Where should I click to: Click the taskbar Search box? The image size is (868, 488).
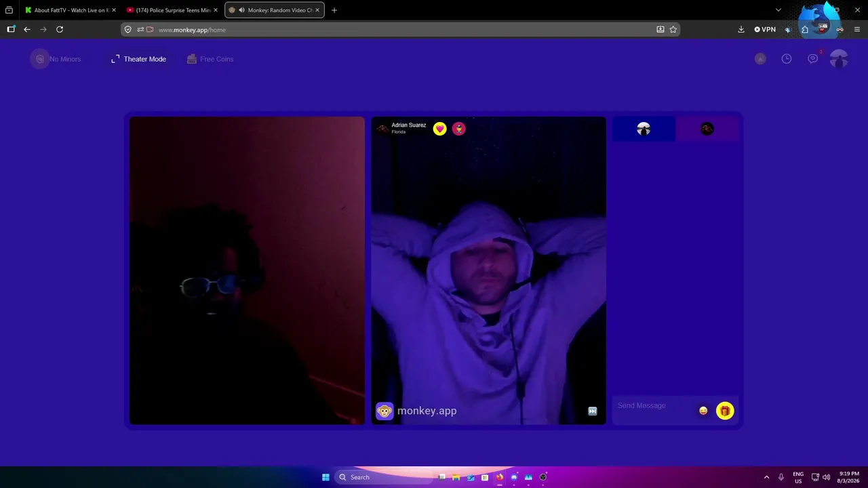384,477
